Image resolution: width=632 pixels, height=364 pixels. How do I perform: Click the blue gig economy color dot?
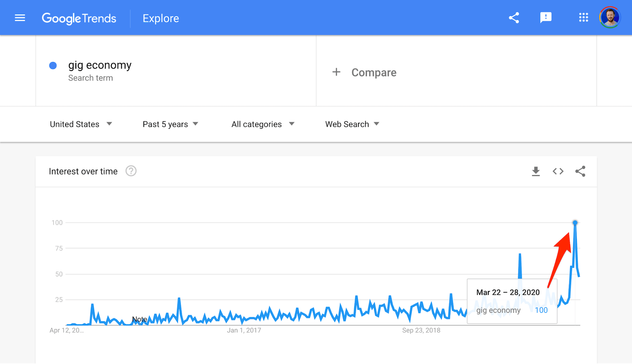53,65
